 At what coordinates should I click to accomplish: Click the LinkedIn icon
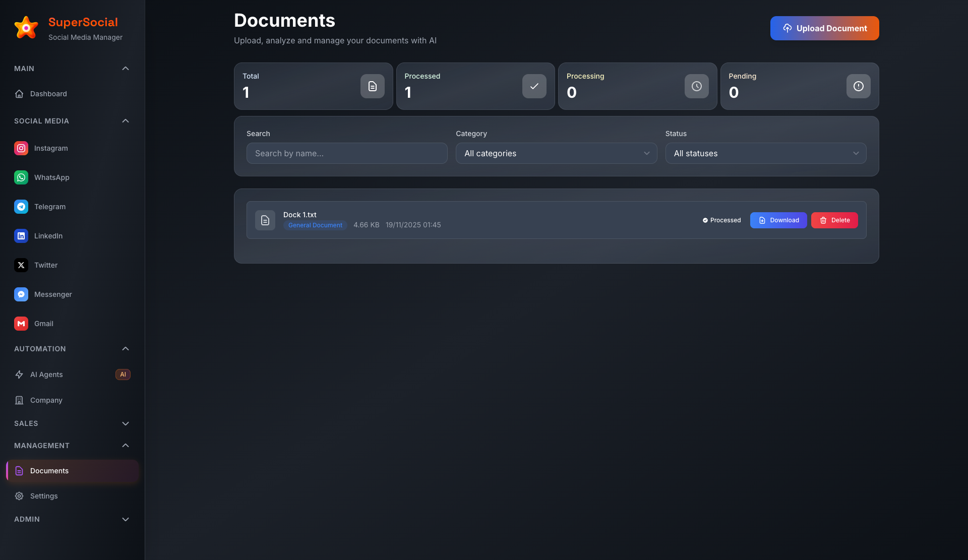[21, 236]
